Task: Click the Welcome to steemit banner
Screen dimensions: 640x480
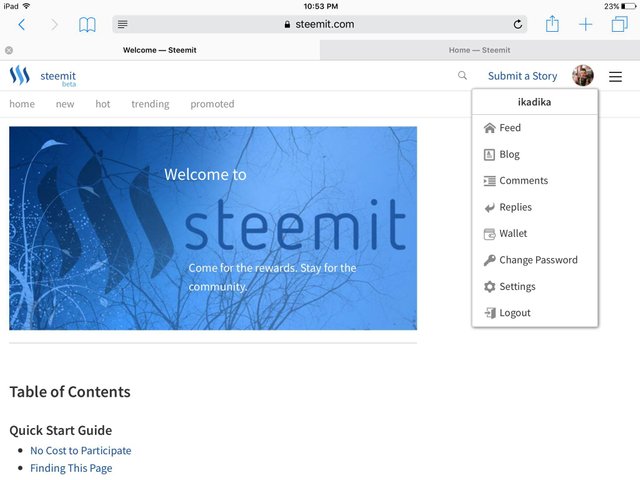Action: [213, 228]
